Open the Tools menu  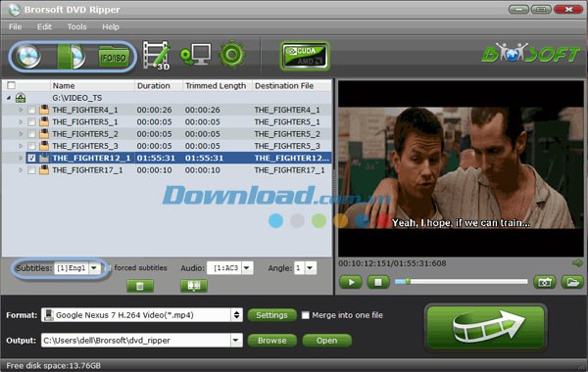[76, 26]
